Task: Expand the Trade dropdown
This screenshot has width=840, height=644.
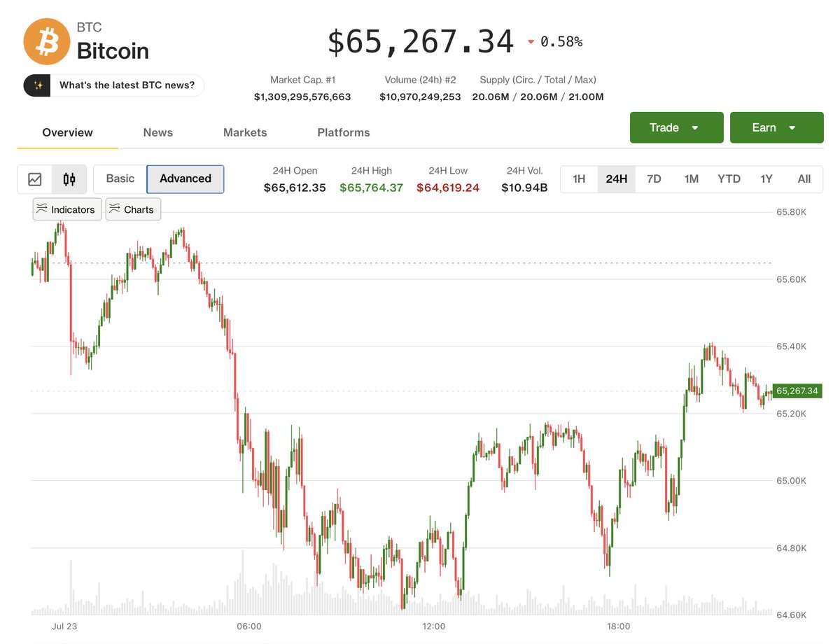Action: click(677, 127)
